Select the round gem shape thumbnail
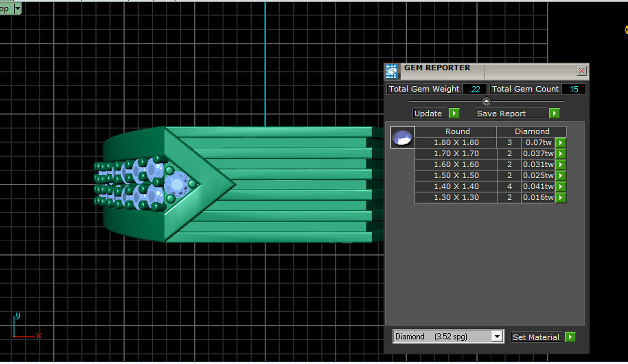This screenshot has width=628, height=364. (402, 137)
